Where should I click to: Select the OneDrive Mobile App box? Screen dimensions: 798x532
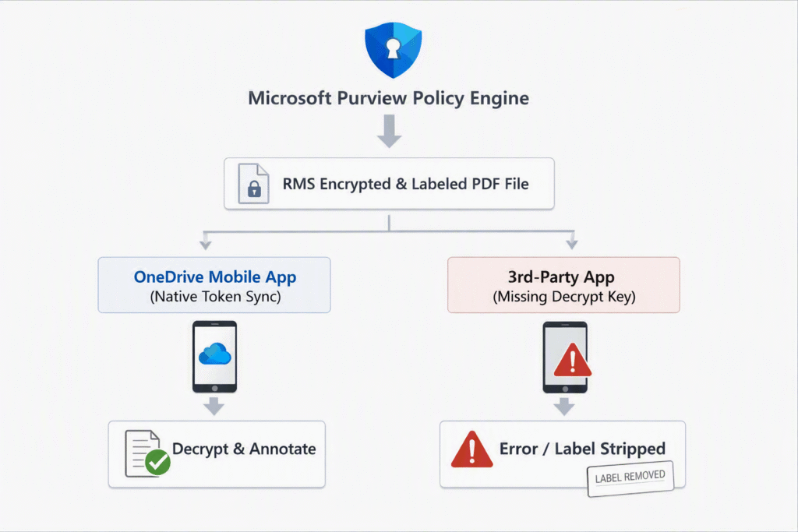(214, 285)
